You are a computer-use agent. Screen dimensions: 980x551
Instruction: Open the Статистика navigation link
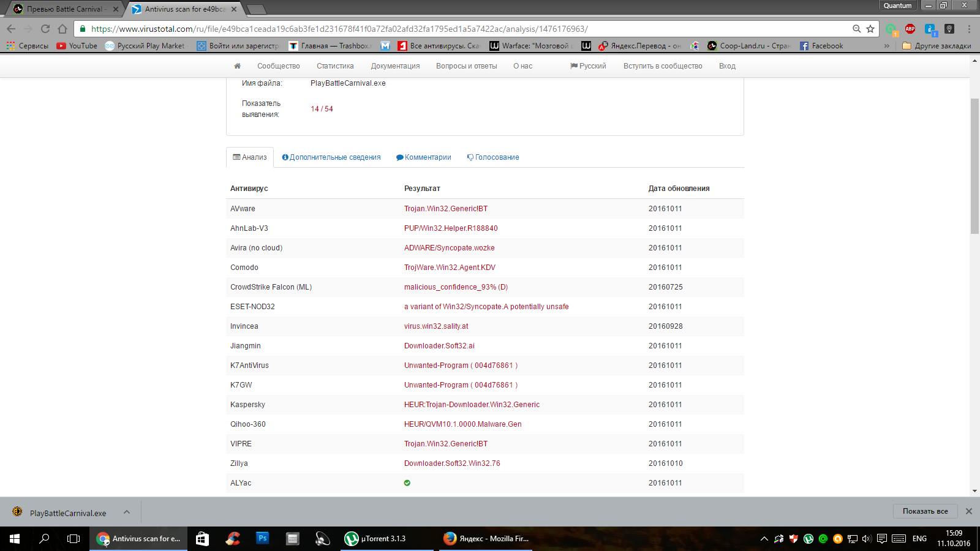pos(335,66)
